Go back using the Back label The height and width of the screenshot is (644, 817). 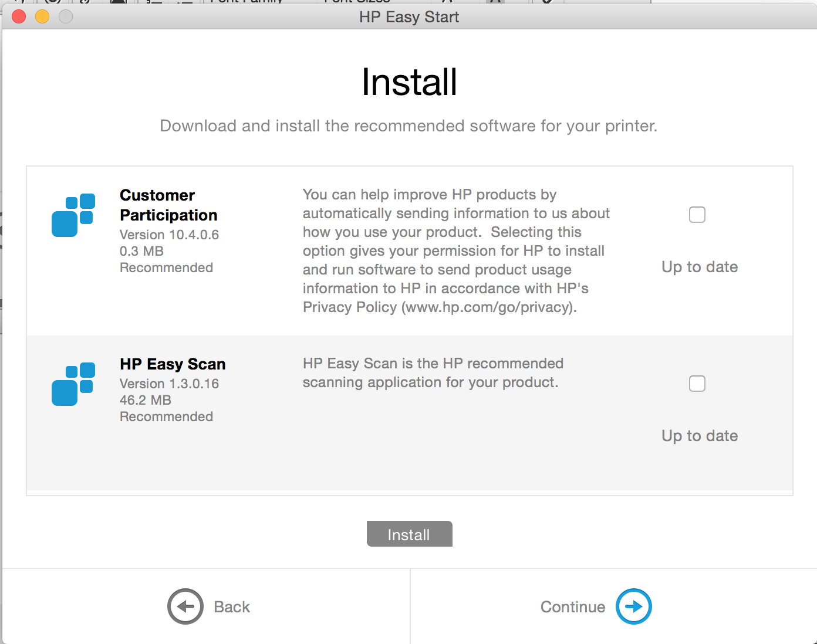(232, 606)
